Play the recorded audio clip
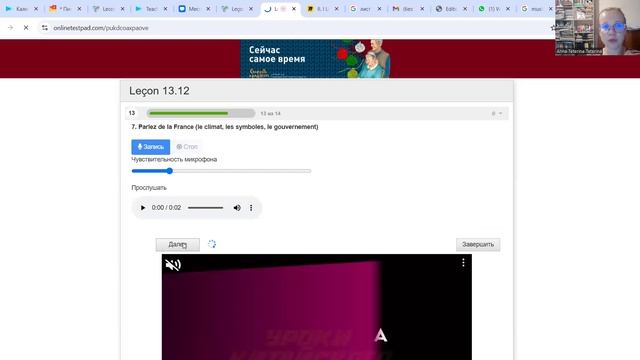 pyautogui.click(x=143, y=208)
